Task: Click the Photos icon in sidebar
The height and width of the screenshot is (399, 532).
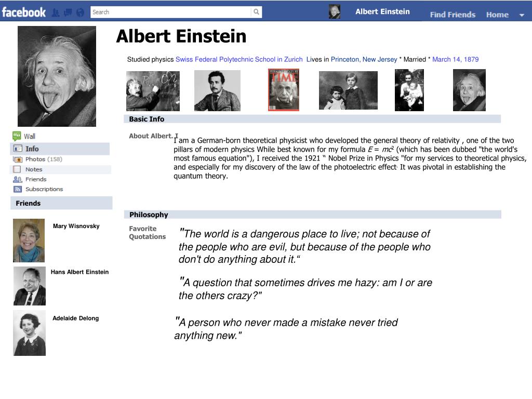Action: click(x=18, y=159)
